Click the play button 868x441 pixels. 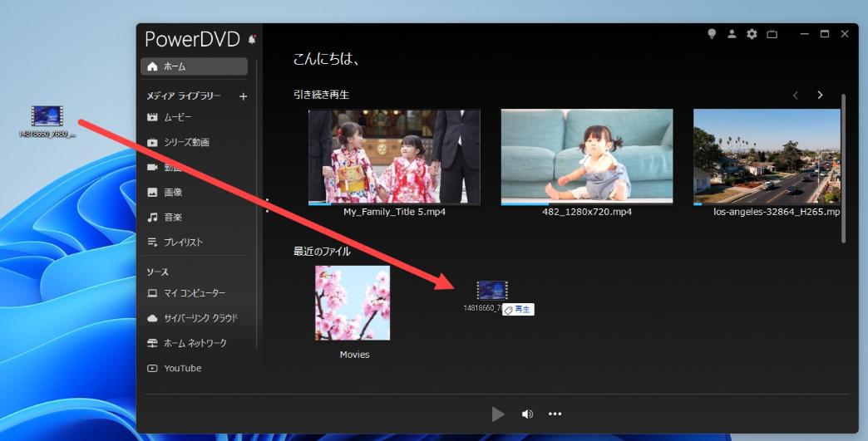coord(498,414)
